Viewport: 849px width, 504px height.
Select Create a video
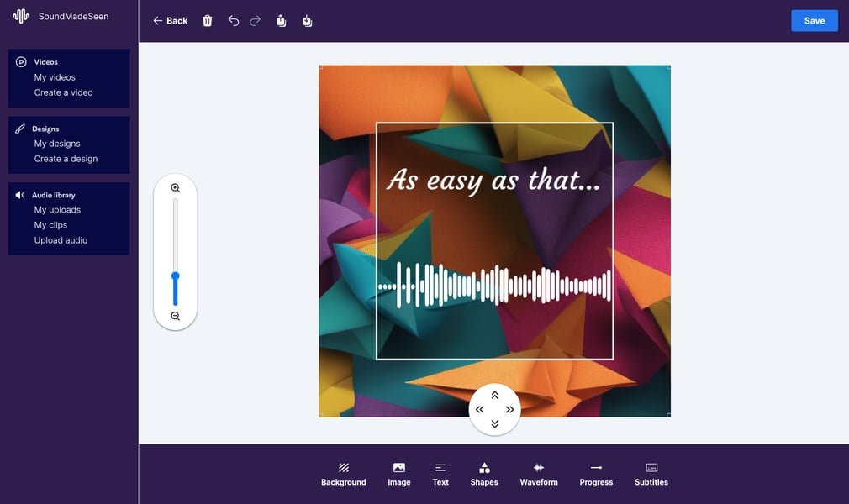click(x=63, y=92)
